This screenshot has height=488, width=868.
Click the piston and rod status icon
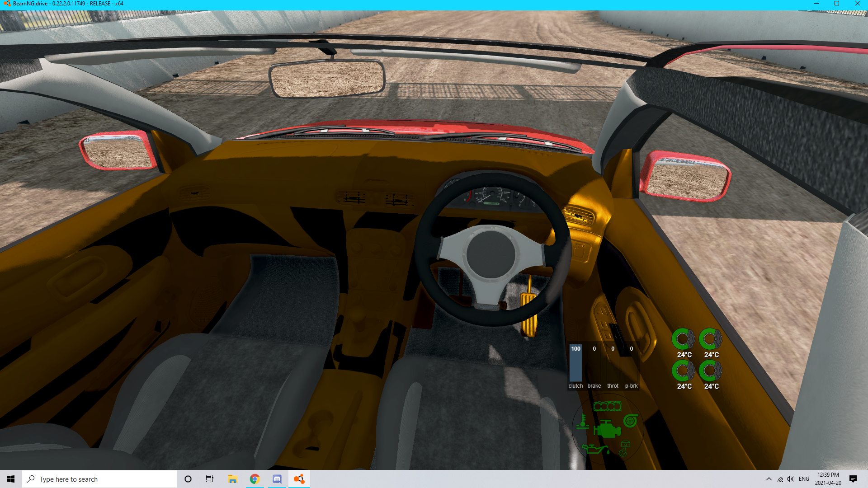coord(624,448)
